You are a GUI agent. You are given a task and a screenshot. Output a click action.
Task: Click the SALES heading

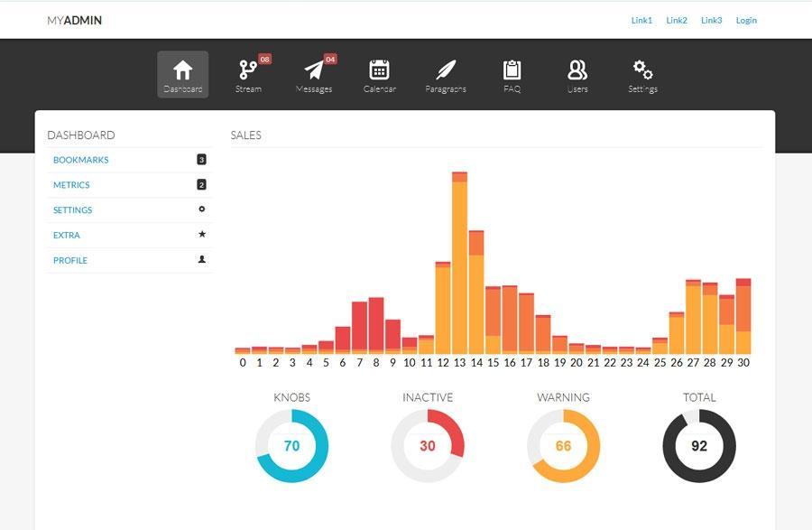point(246,135)
